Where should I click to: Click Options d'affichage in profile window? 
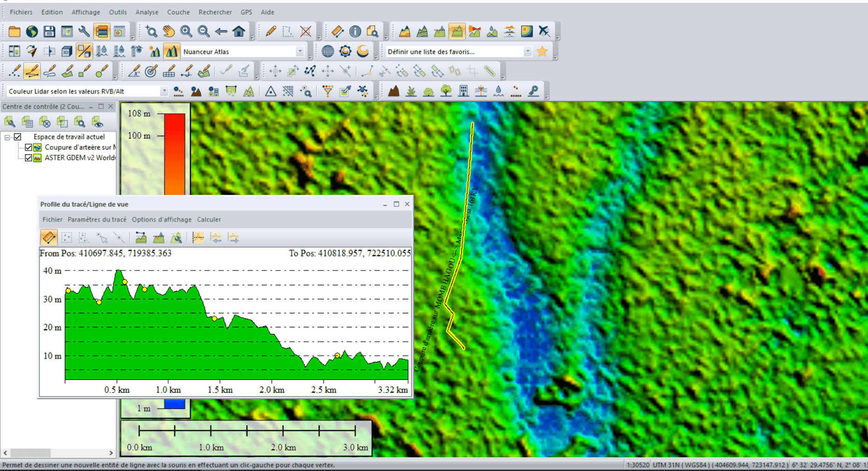[162, 220]
